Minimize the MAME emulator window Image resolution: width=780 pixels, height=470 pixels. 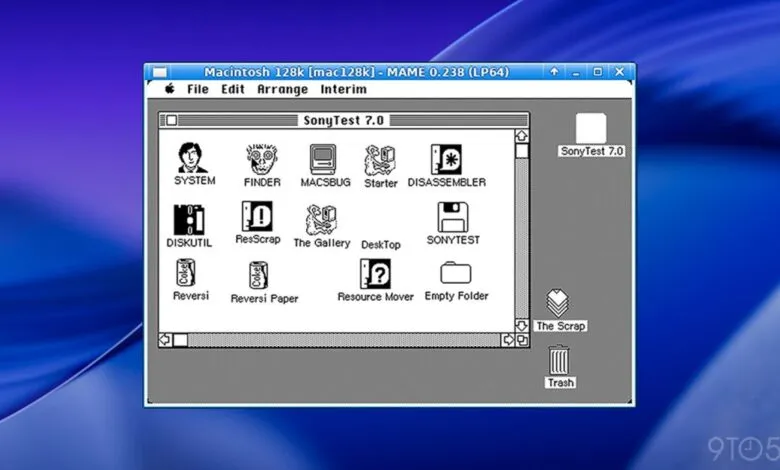coord(576,72)
